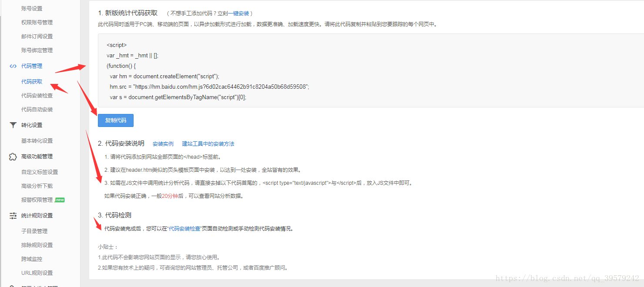Viewport: 644px width, 287px height.
Task: Expand 高级功能管理 section
Action: (x=37, y=157)
